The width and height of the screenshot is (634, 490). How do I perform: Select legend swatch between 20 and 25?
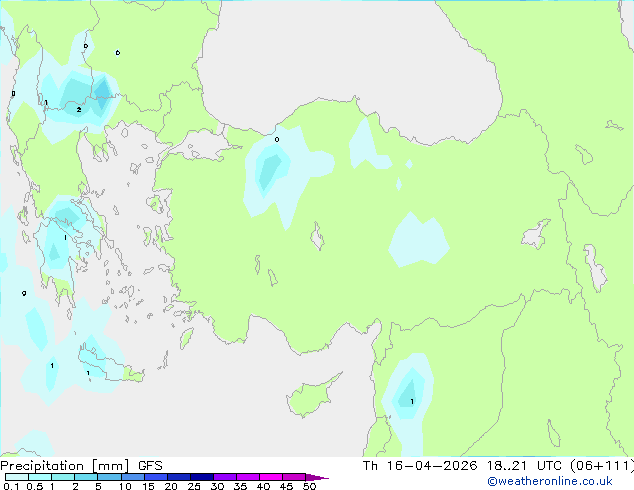click(178, 477)
